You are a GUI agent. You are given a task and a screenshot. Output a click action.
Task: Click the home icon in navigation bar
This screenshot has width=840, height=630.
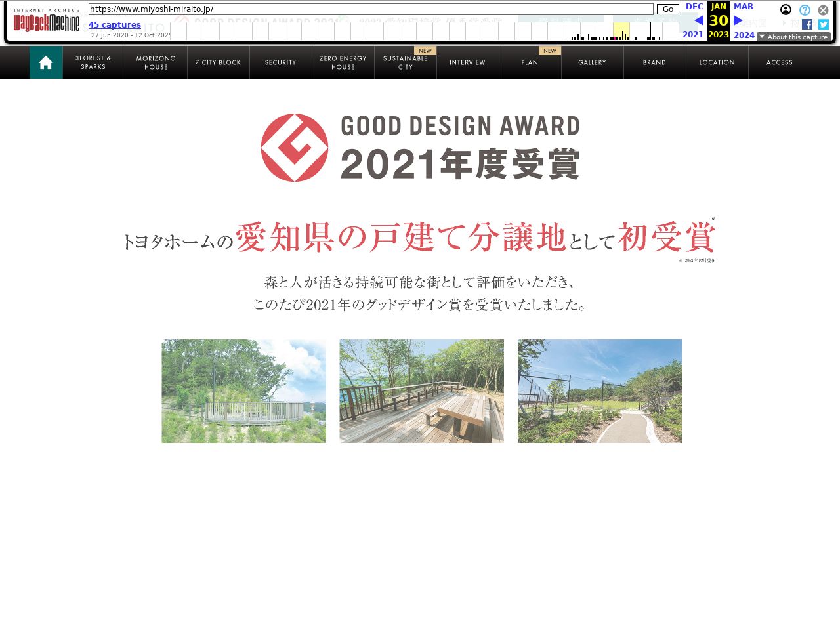click(x=46, y=62)
